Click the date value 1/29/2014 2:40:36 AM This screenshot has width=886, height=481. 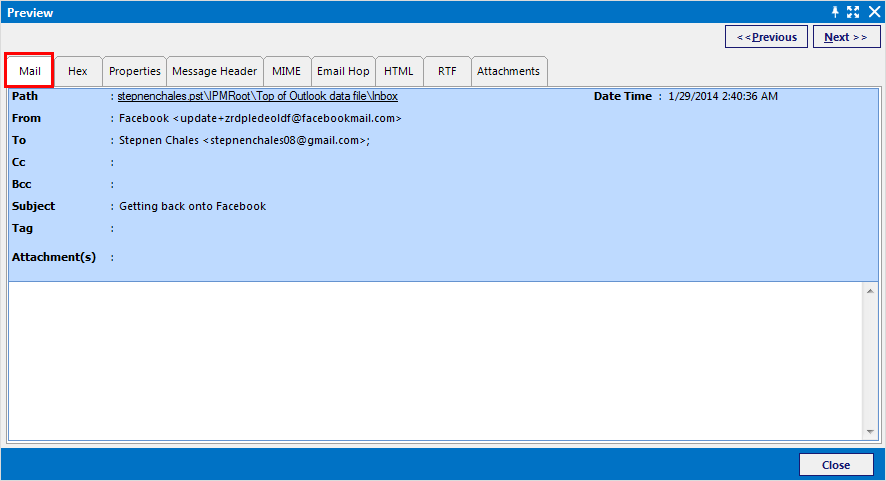(723, 96)
